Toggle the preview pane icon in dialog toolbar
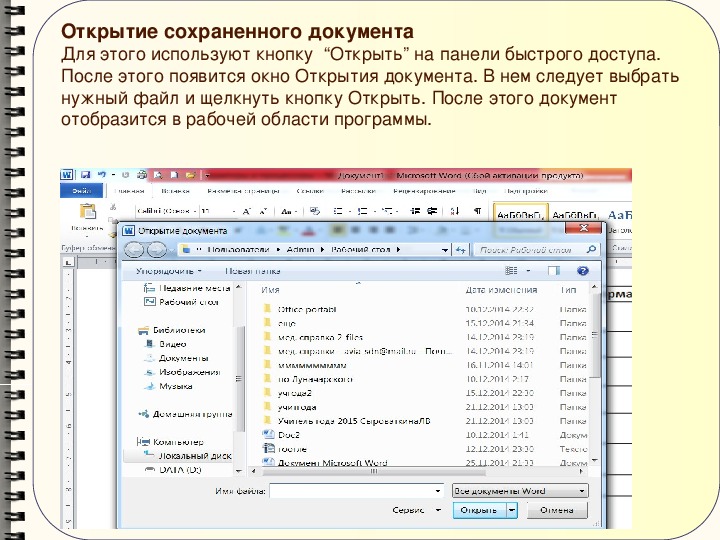 pos(553,270)
